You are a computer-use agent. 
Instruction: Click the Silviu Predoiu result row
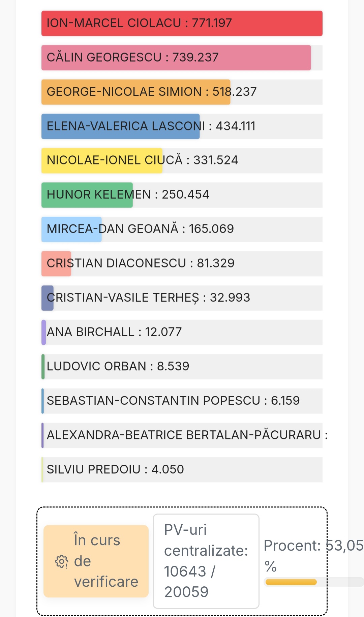tap(182, 470)
